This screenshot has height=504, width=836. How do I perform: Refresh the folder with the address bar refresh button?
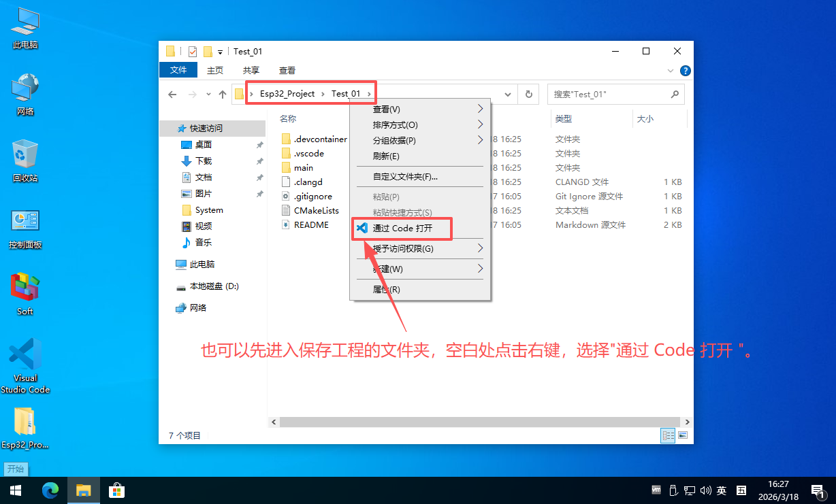coord(528,95)
